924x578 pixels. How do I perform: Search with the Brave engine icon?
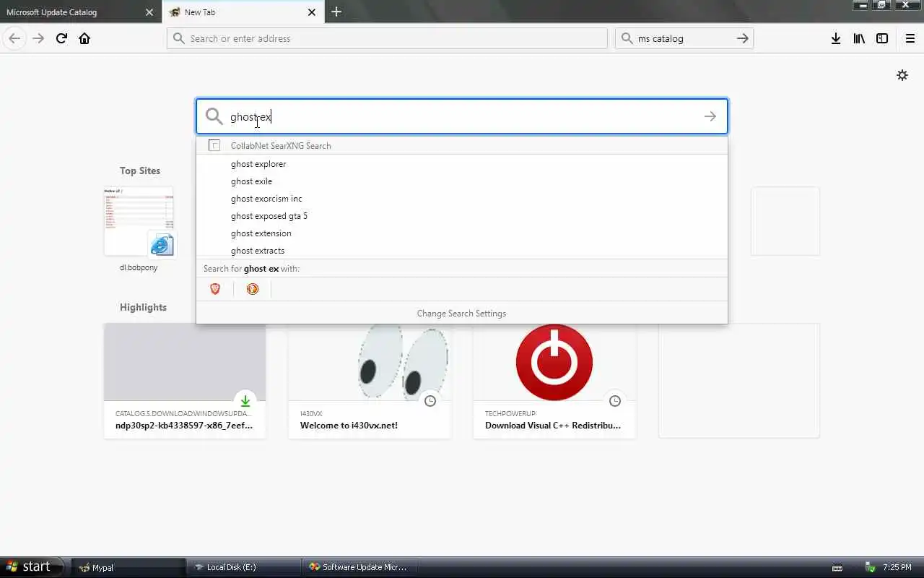tap(215, 289)
